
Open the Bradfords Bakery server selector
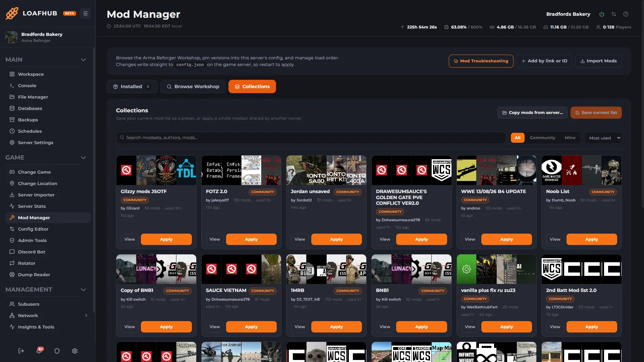coord(48,37)
